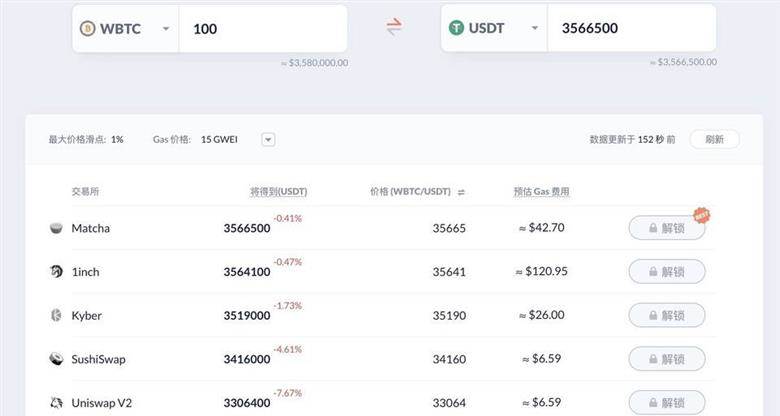Click the USDT Tether coin icon
This screenshot has height=416, width=780.
click(456, 28)
